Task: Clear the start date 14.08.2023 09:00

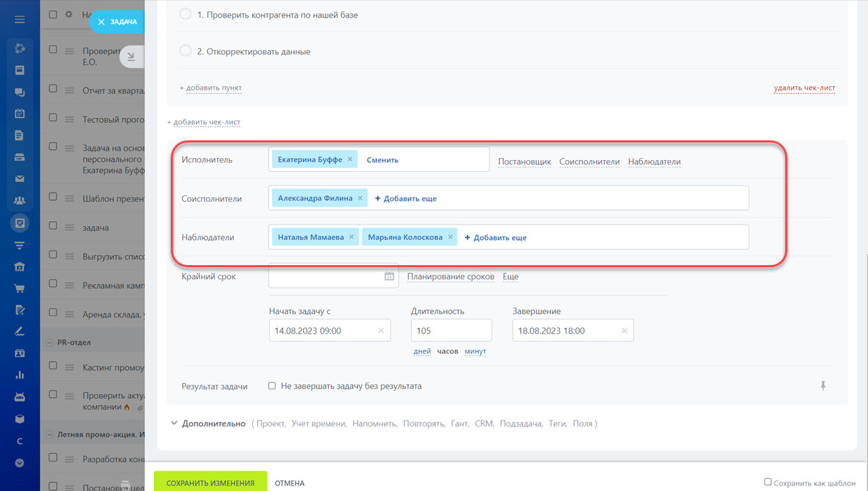Action: pyautogui.click(x=381, y=331)
